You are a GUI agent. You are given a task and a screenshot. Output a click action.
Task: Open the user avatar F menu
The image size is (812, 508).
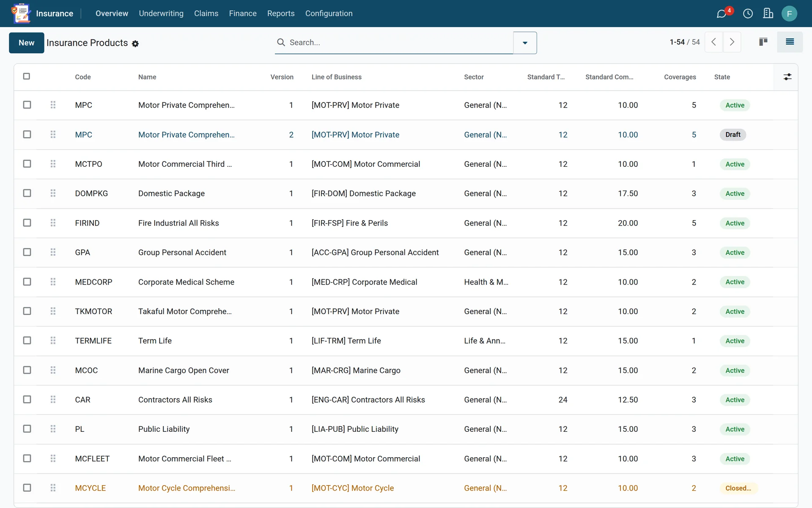click(x=789, y=14)
